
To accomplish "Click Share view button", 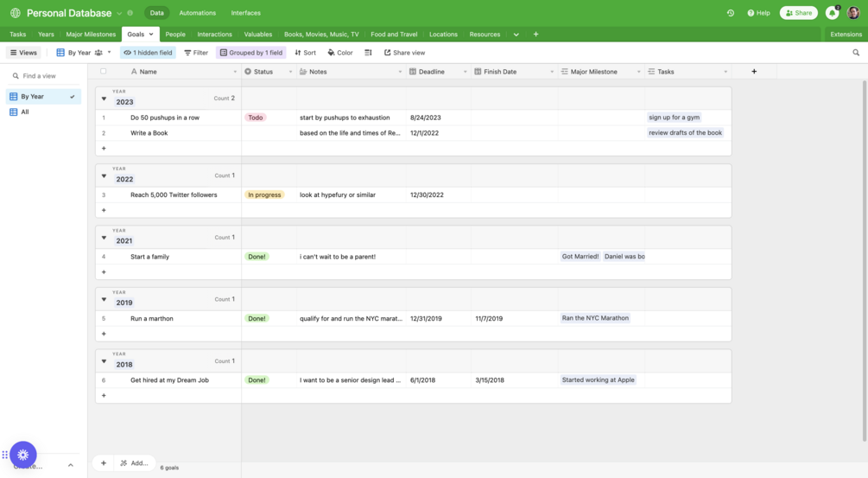I will [405, 53].
